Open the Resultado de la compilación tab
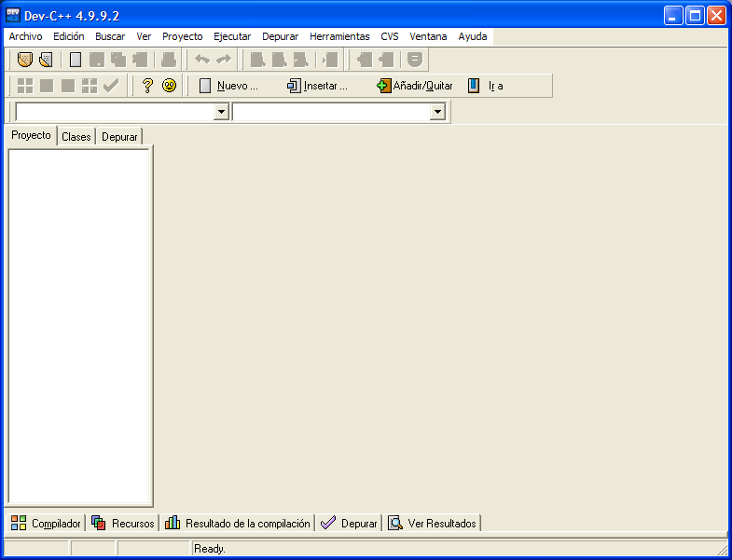Viewport: 732px width, 560px height. (238, 523)
